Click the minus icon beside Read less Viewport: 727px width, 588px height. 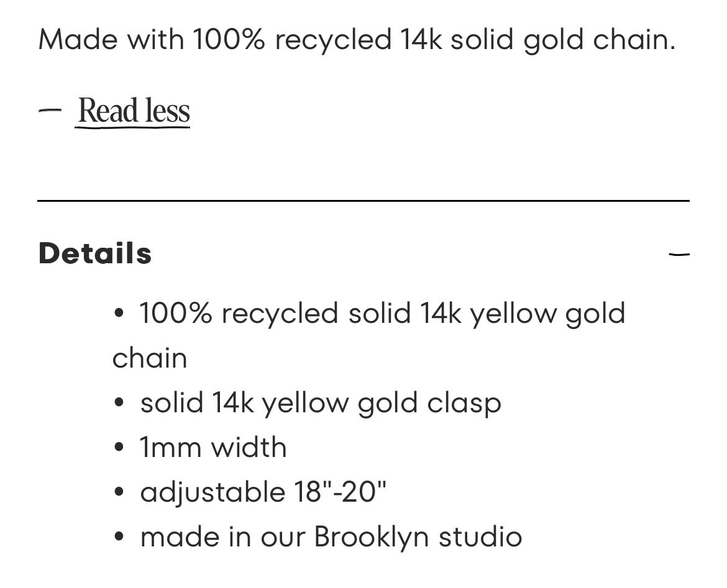50,111
